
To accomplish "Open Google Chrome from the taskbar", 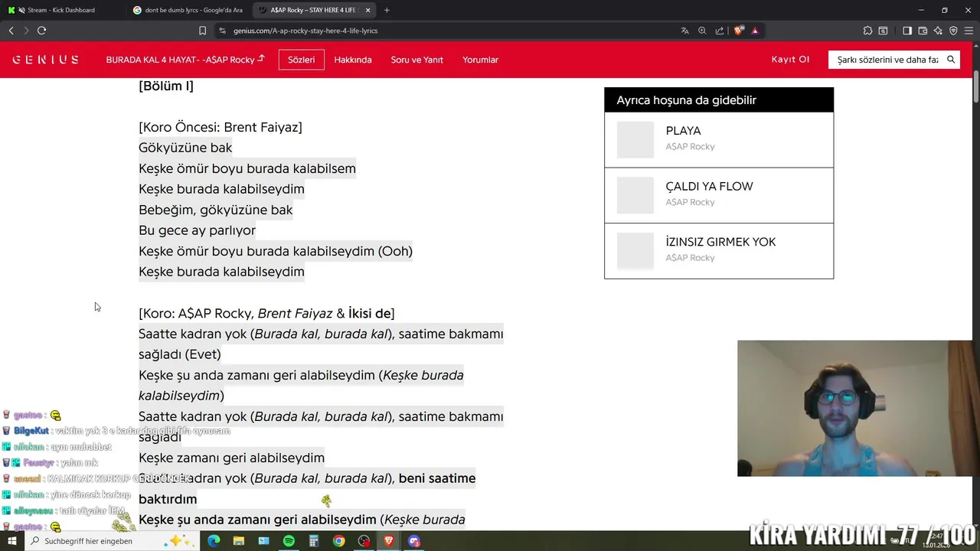I will point(338,541).
